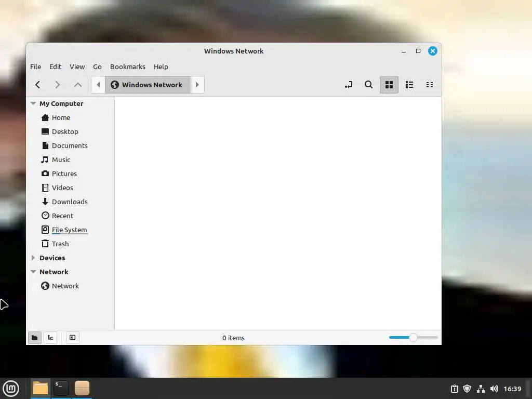
Task: Hide the sidebar with the status bar button
Action: coord(72,338)
